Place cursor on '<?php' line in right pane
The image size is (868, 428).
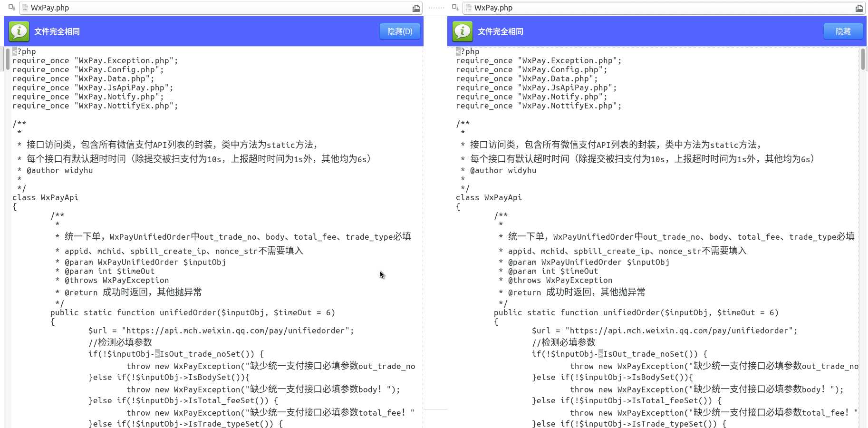tap(468, 51)
